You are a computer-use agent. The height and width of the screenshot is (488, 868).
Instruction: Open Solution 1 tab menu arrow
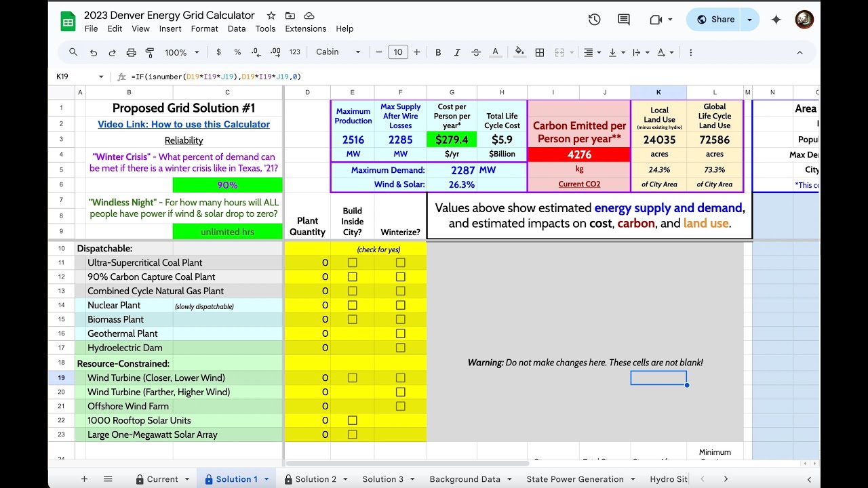point(267,479)
